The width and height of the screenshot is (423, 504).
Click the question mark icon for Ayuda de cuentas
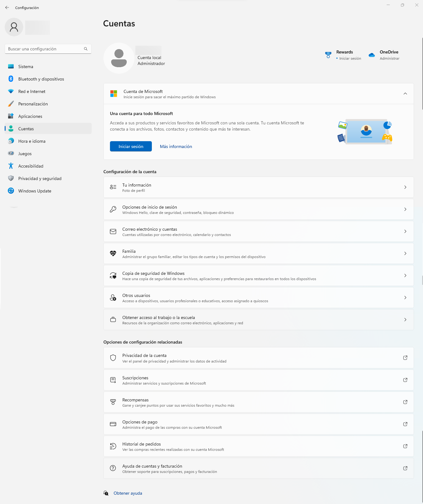(113, 468)
